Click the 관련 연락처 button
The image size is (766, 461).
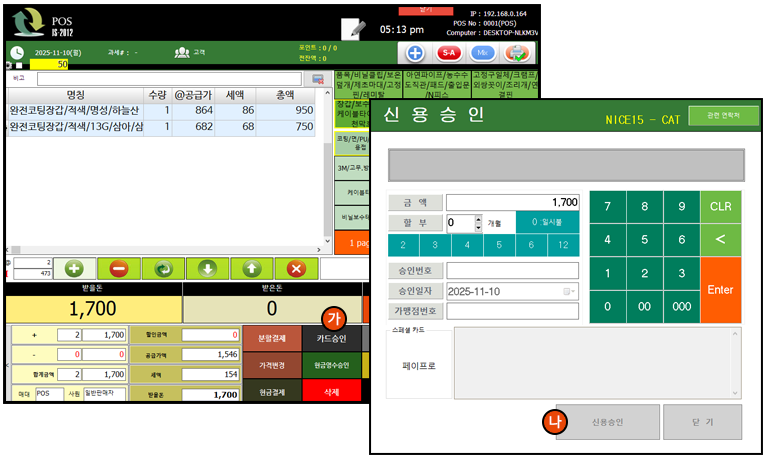[x=723, y=115]
